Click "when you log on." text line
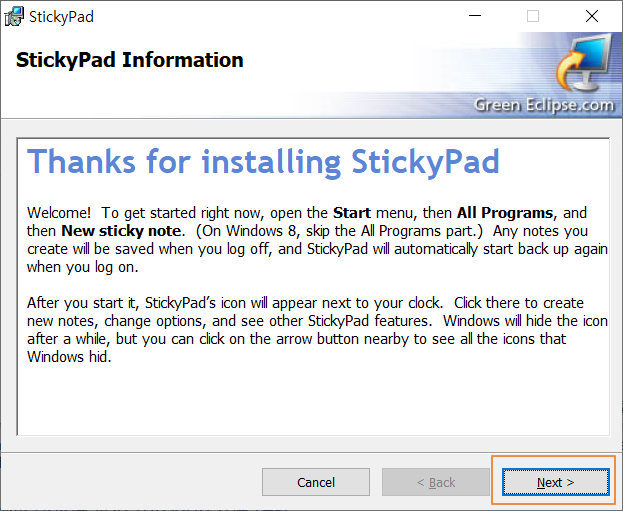The width and height of the screenshot is (623, 511). (83, 267)
